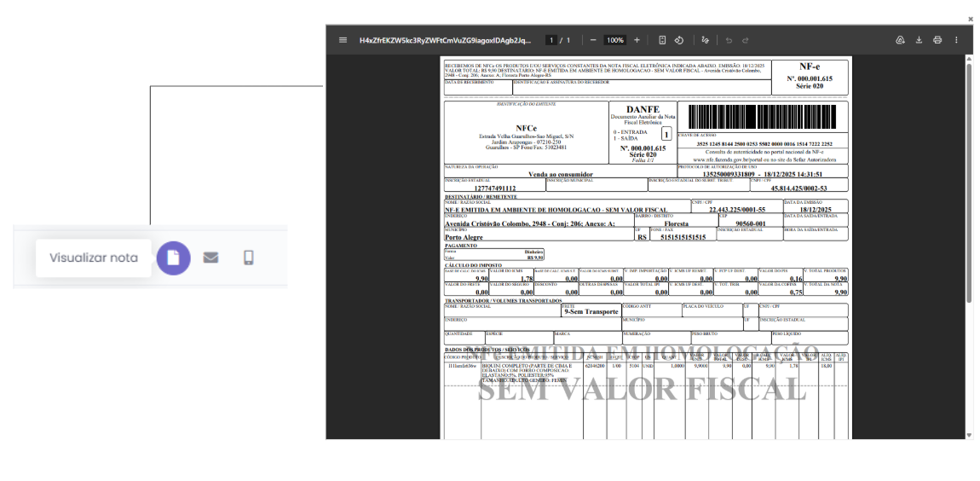Image resolution: width=980 pixels, height=481 pixels.
Task: Click the mobile phone icon
Action: pos(248,258)
